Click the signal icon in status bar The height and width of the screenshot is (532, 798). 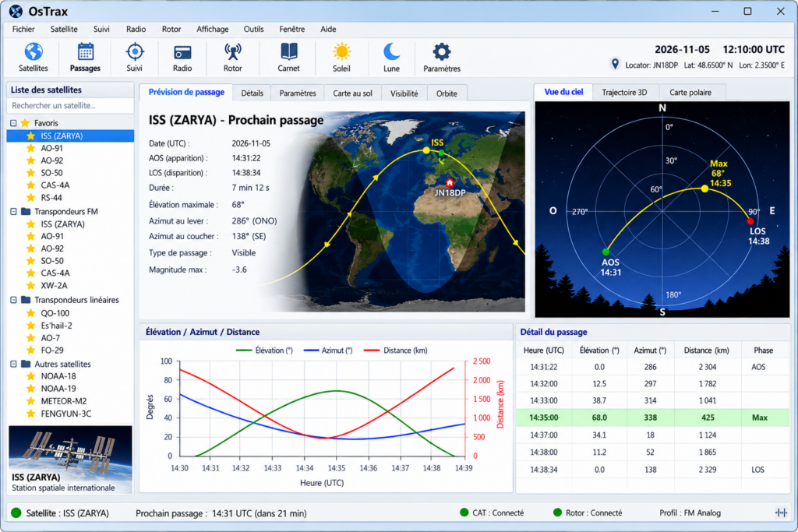tap(781, 513)
